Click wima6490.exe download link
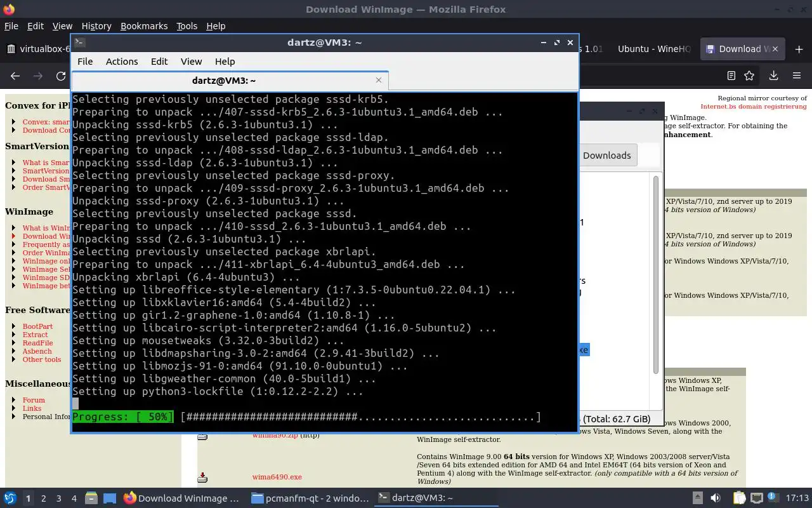The width and height of the screenshot is (812, 508). [277, 477]
